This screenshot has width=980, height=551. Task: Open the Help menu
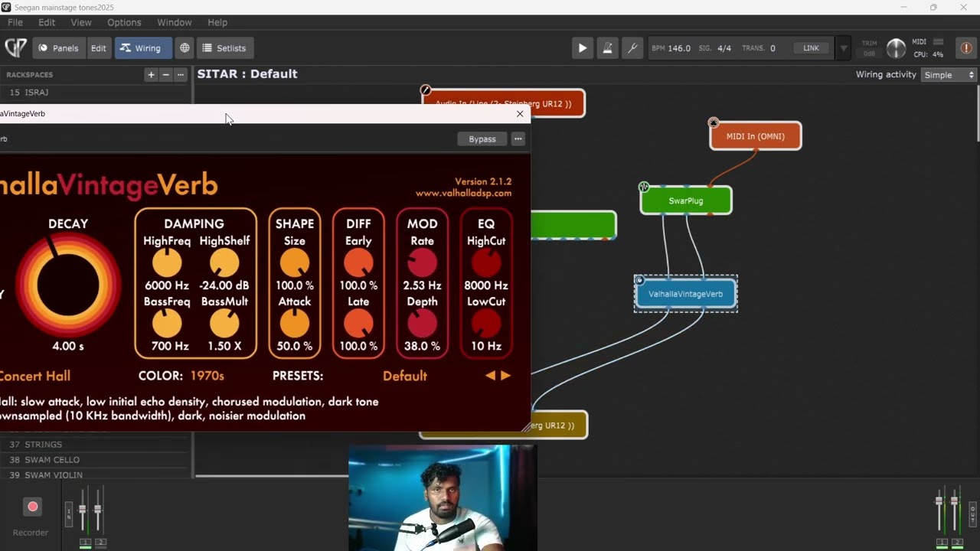(217, 22)
